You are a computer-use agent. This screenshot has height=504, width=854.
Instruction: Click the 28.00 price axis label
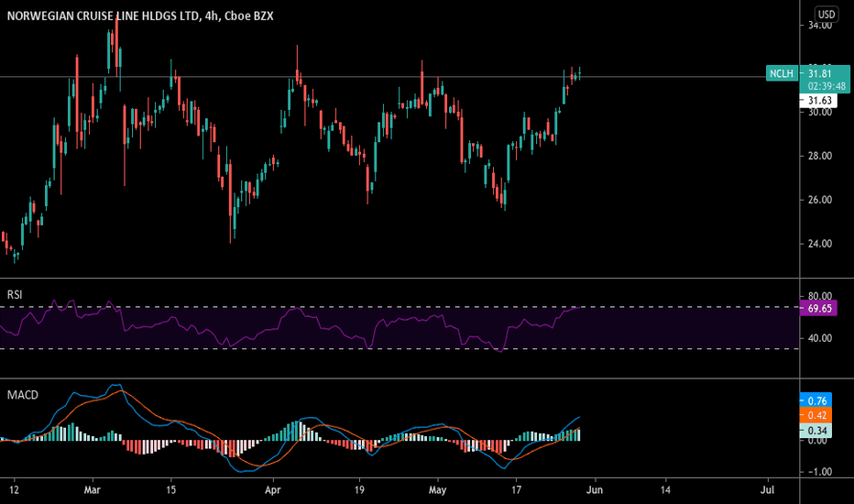click(820, 156)
